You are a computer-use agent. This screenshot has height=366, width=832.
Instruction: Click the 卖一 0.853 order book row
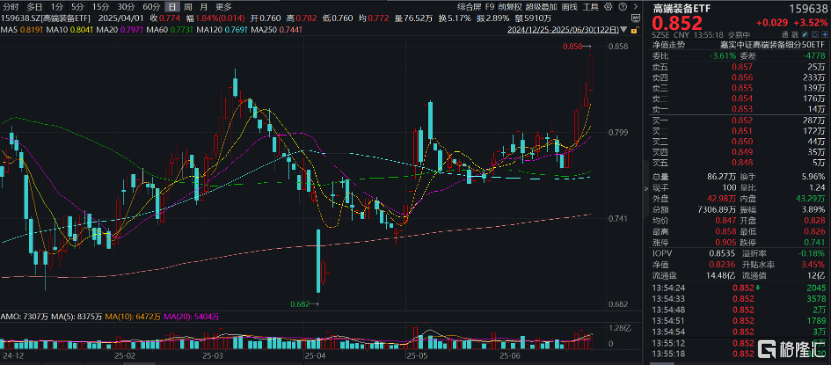click(x=740, y=109)
